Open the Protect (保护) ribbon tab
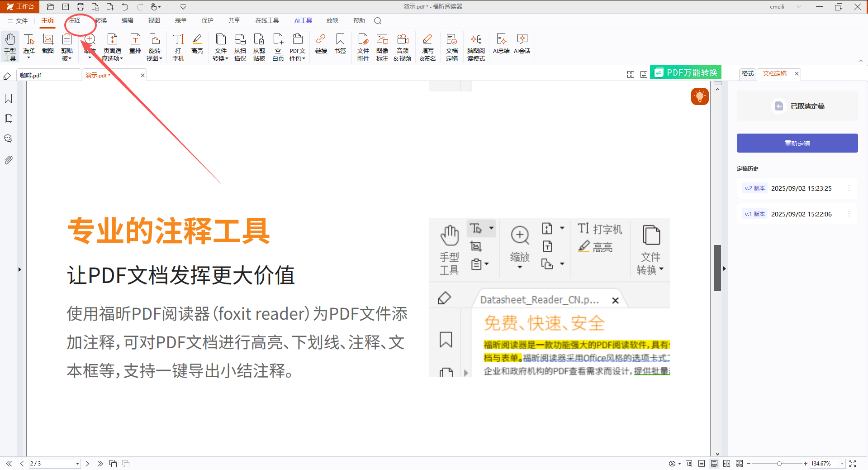The width and height of the screenshot is (868, 470). pos(208,21)
